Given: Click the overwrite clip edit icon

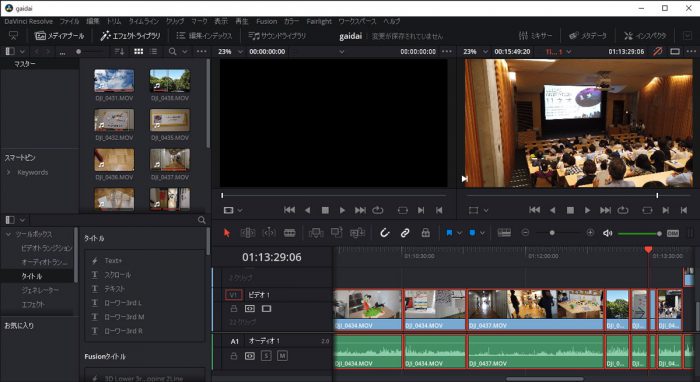Looking at the screenshot, I should pos(337,233).
